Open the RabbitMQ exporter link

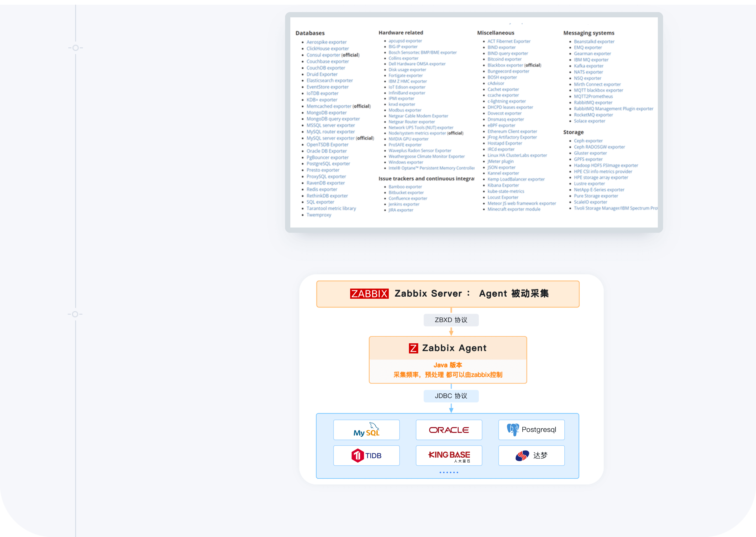click(x=593, y=103)
